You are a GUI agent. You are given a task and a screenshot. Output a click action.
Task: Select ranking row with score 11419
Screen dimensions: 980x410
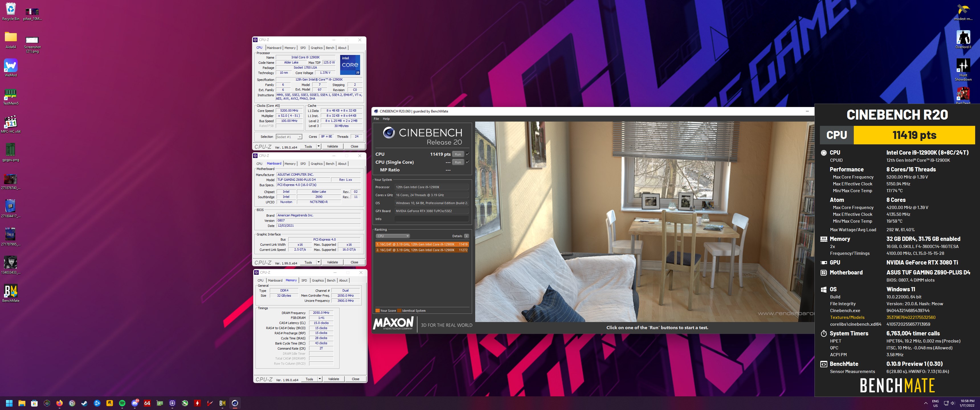(422, 245)
